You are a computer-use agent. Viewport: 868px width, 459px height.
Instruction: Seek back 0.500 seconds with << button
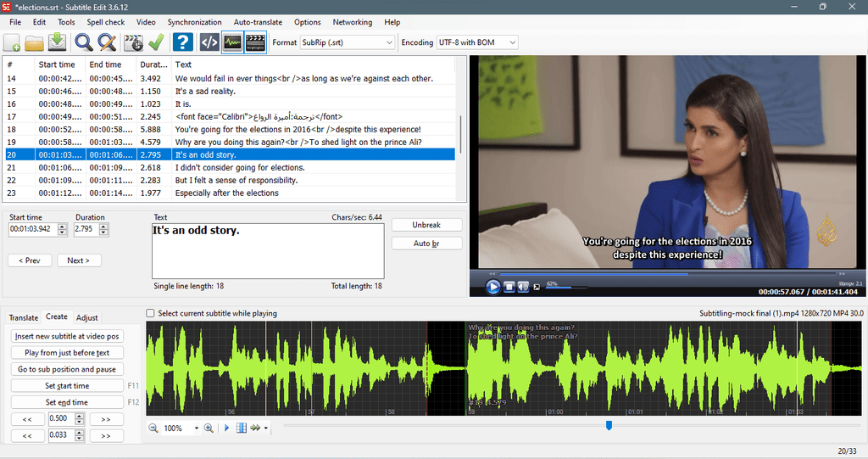pyautogui.click(x=27, y=419)
